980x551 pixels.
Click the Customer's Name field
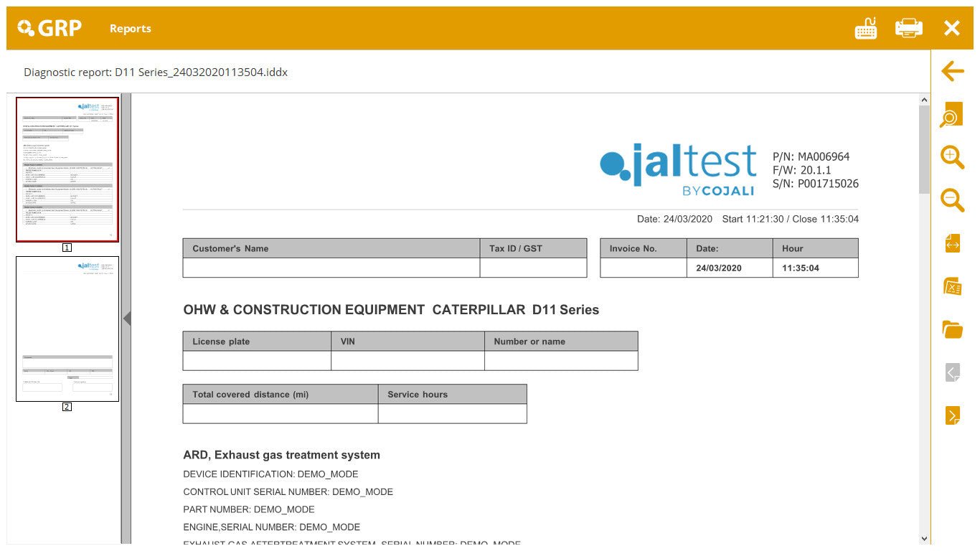click(x=330, y=268)
